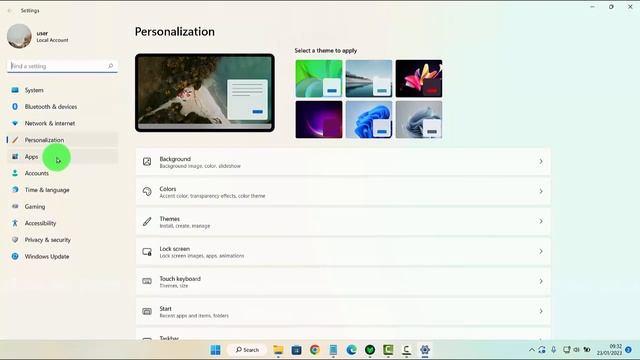Viewport: 640px width, 360px height.
Task: Apply the blue Windows bloom theme
Action: pyautogui.click(x=369, y=120)
